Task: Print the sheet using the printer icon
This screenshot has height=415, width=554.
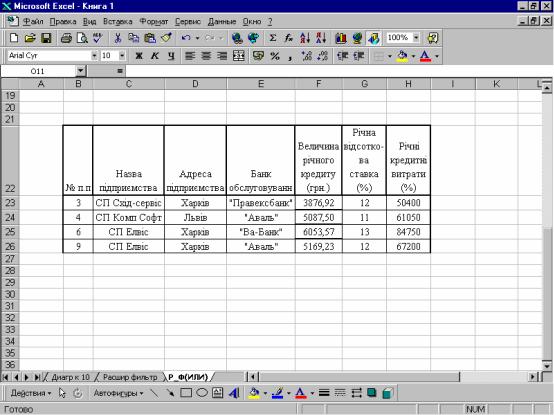Action: tap(66, 38)
